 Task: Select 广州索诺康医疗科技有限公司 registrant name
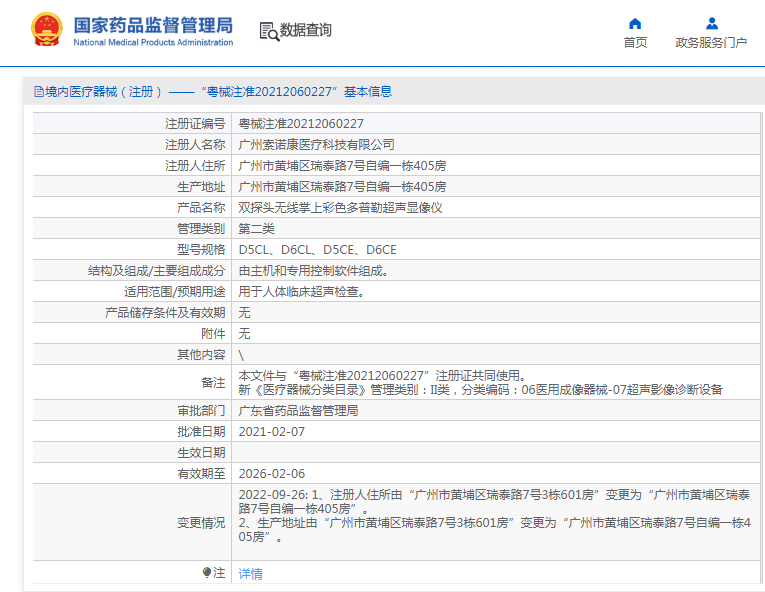316,144
